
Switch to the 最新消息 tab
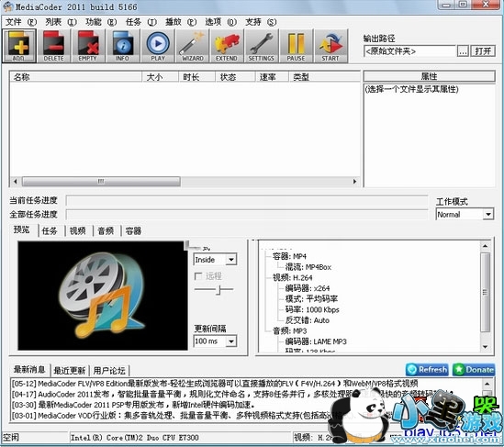[x=29, y=370]
